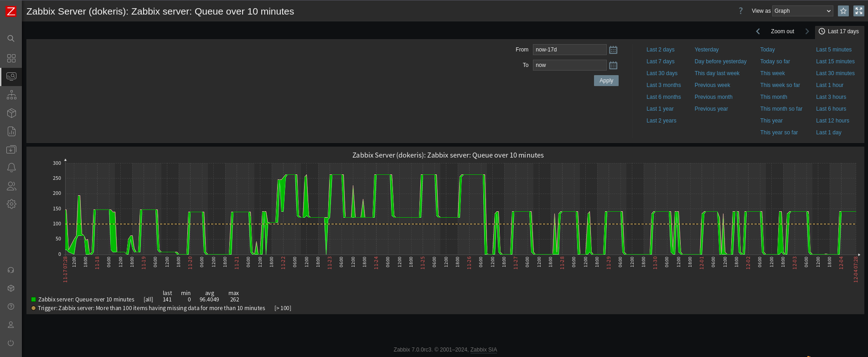Collapse the Last 17 days time selector tab
Viewport: 868px width, 357px height.
tap(839, 31)
